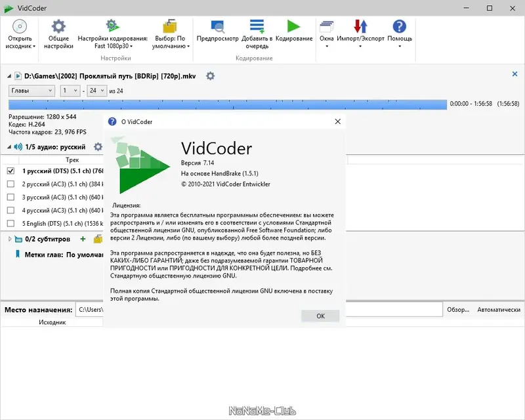Click the blue chapter range bar
The width and height of the screenshot is (525, 420).
(228, 104)
